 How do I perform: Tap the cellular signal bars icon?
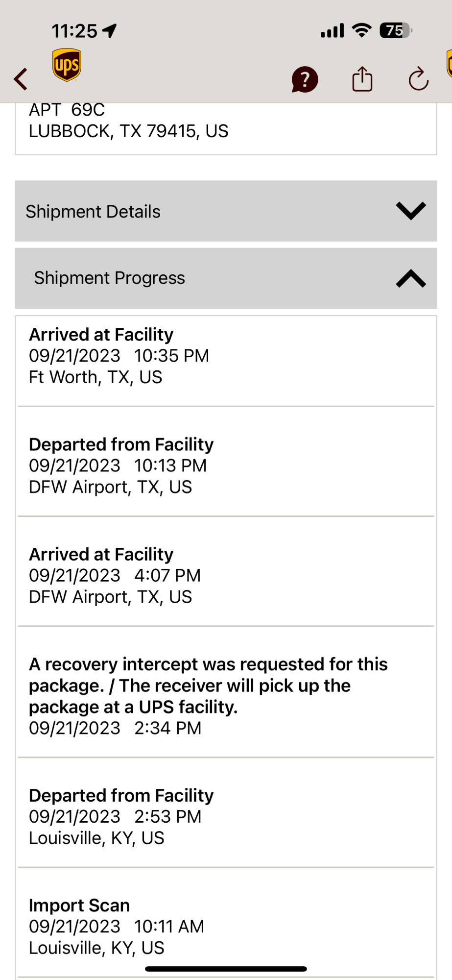click(333, 31)
